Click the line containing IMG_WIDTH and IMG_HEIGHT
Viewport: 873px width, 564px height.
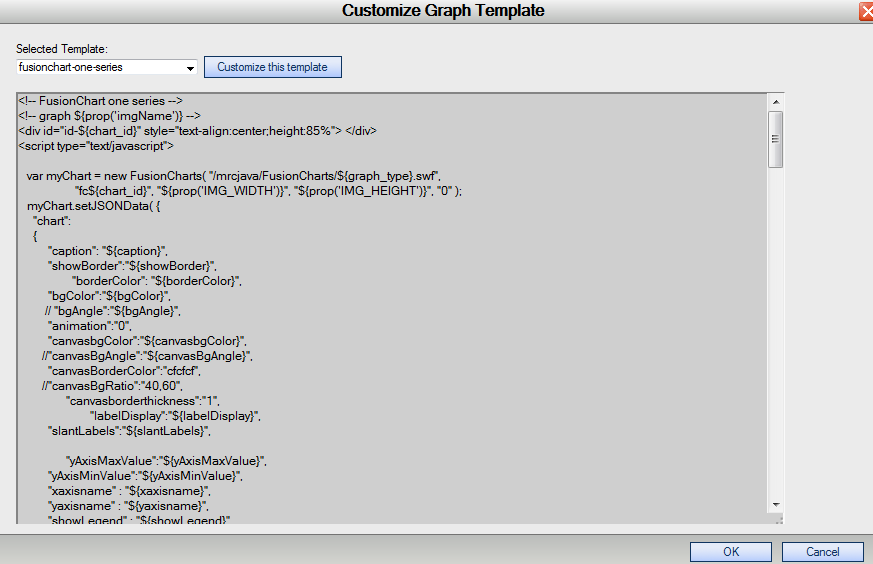pyautogui.click(x=268, y=192)
